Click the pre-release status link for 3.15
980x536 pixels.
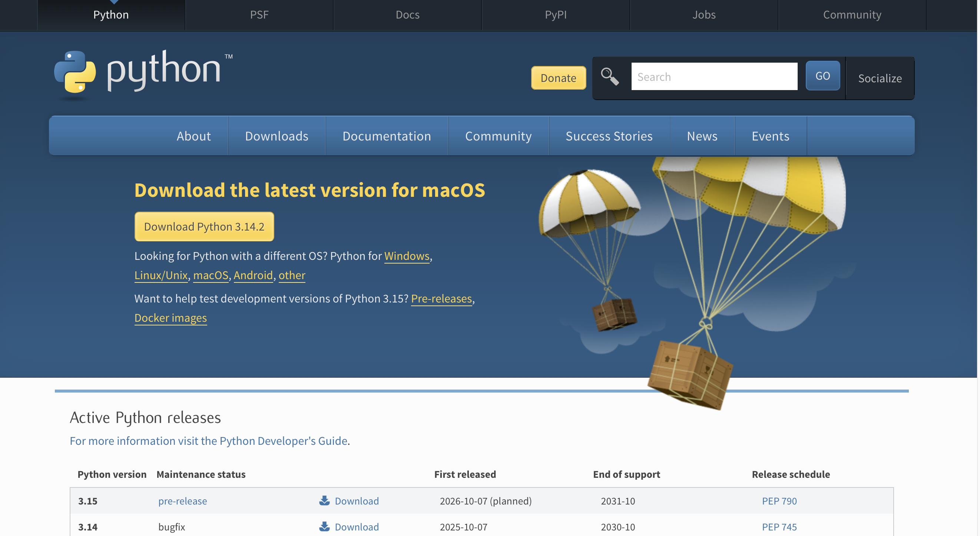(x=183, y=501)
